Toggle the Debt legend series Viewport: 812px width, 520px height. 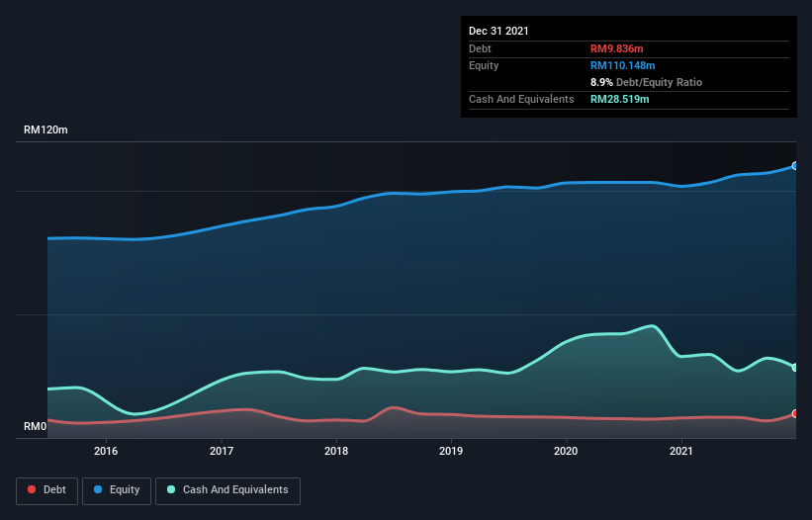tap(46, 490)
